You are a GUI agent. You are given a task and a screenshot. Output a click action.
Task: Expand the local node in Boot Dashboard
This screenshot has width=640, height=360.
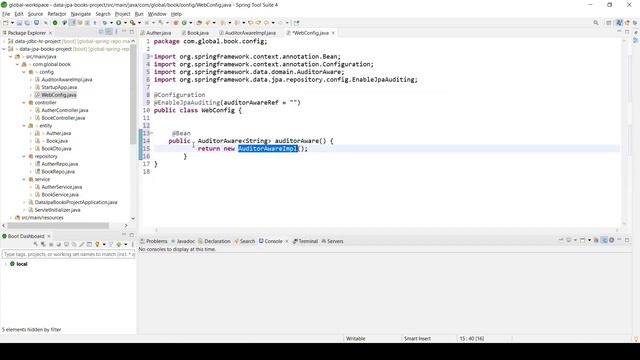[6, 264]
